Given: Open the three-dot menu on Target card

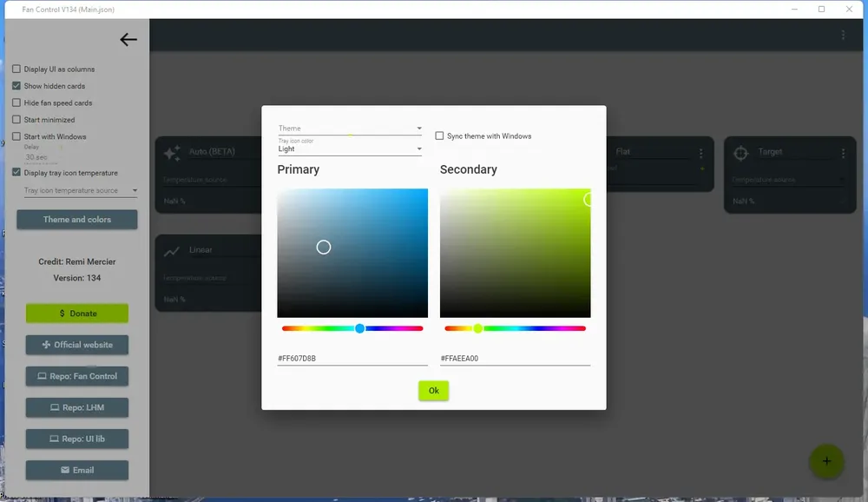Looking at the screenshot, I should [x=843, y=153].
